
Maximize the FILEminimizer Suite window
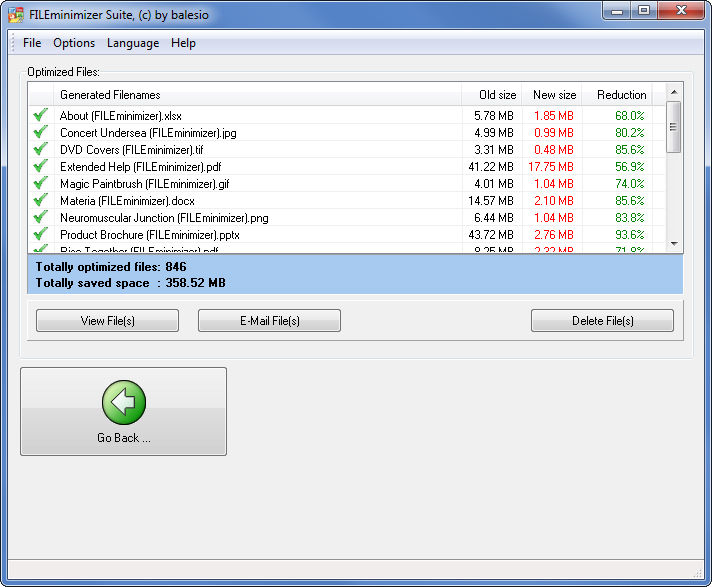(644, 11)
